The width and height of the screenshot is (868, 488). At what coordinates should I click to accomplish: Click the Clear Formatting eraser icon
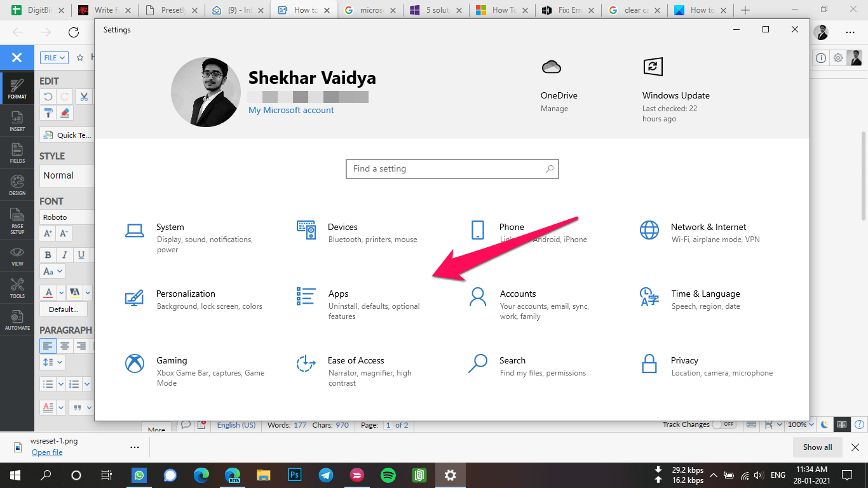(x=65, y=113)
